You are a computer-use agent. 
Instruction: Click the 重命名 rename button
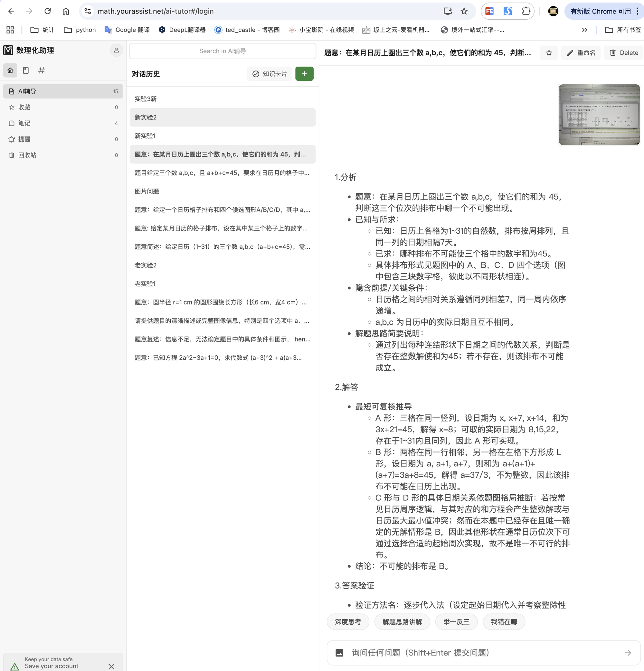coord(581,53)
